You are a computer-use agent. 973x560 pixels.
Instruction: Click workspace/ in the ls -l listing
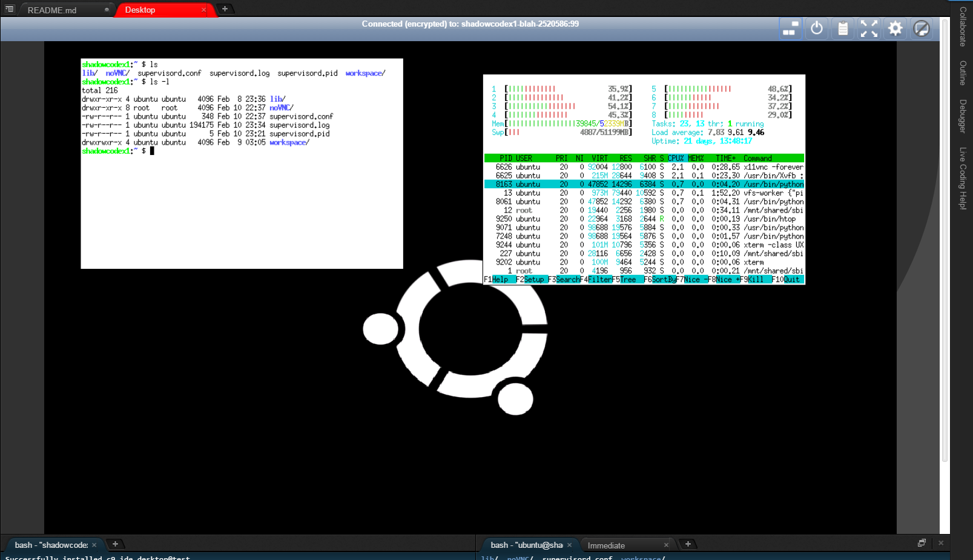[x=289, y=143]
